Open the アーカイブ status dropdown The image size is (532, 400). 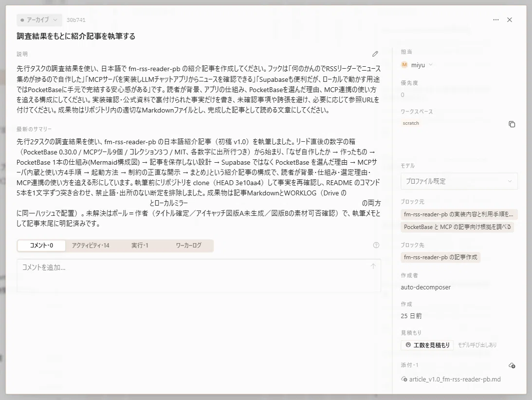(39, 20)
